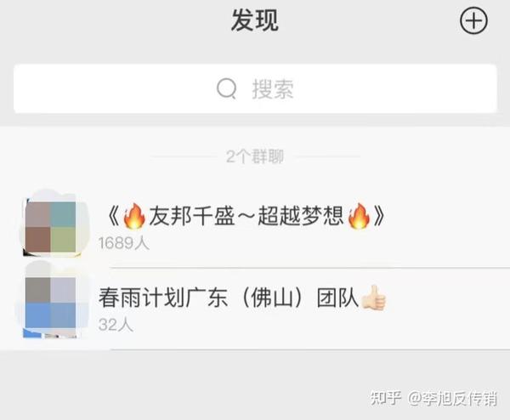The image size is (510, 420).
Task: Click the 知乎 @李旭反传销 watermark
Action: [x=433, y=398]
